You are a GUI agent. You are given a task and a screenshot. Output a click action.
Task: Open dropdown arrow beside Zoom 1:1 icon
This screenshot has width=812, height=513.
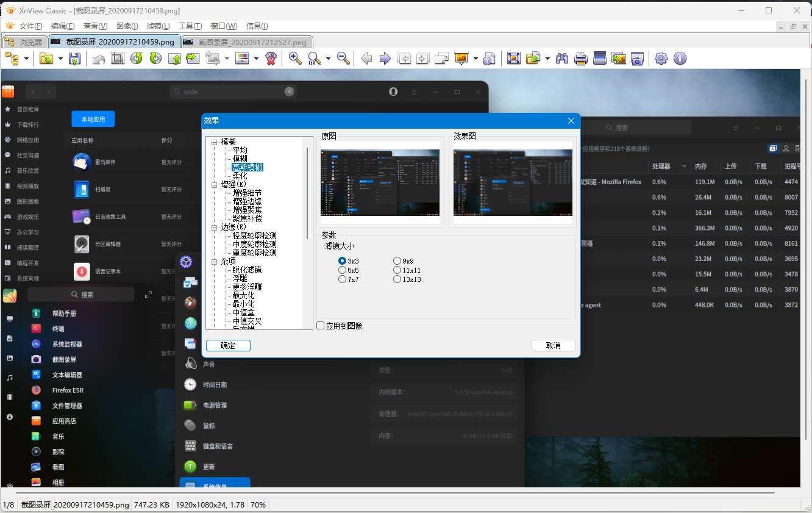click(x=328, y=59)
